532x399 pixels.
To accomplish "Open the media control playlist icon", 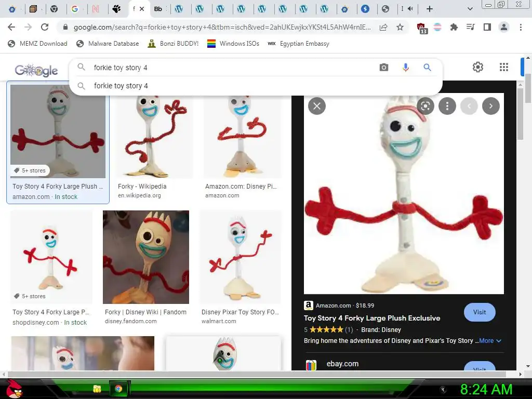I will 470,27.
